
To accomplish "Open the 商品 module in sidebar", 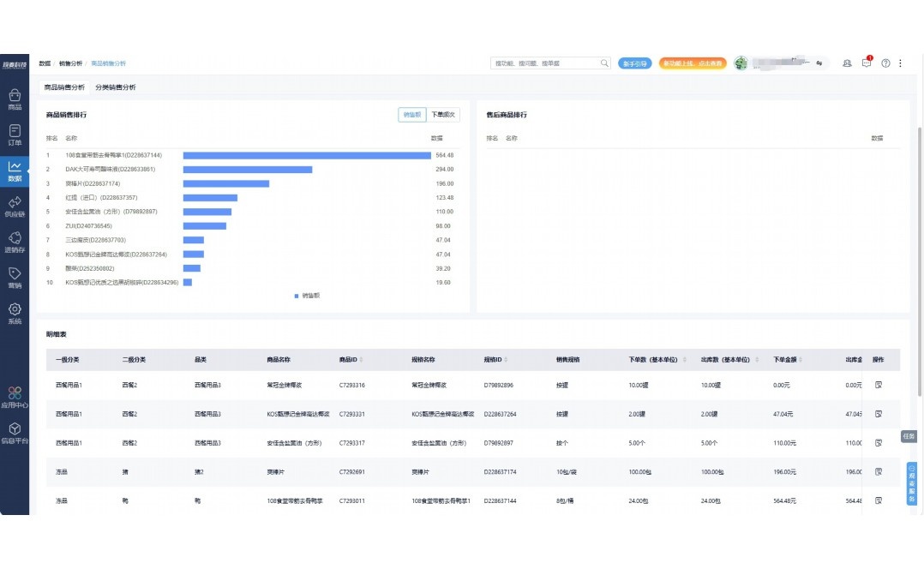I will pos(15,99).
